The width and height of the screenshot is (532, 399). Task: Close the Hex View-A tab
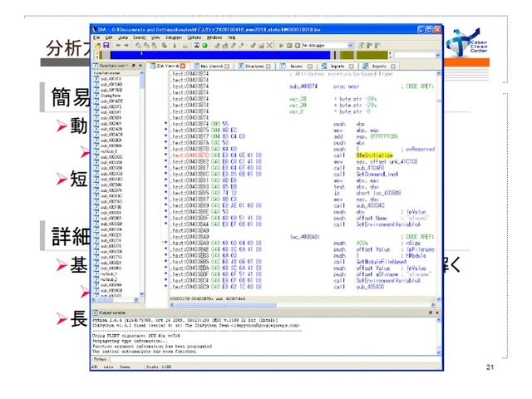click(227, 66)
